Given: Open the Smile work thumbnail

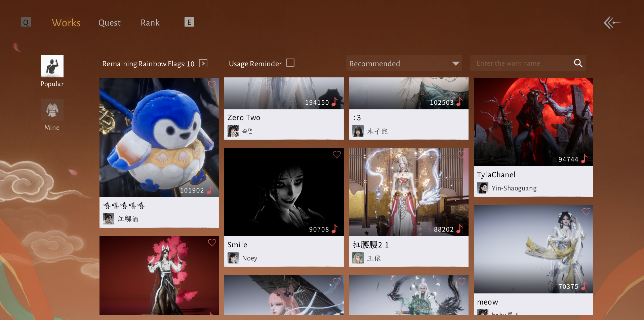Looking at the screenshot, I should [x=284, y=192].
